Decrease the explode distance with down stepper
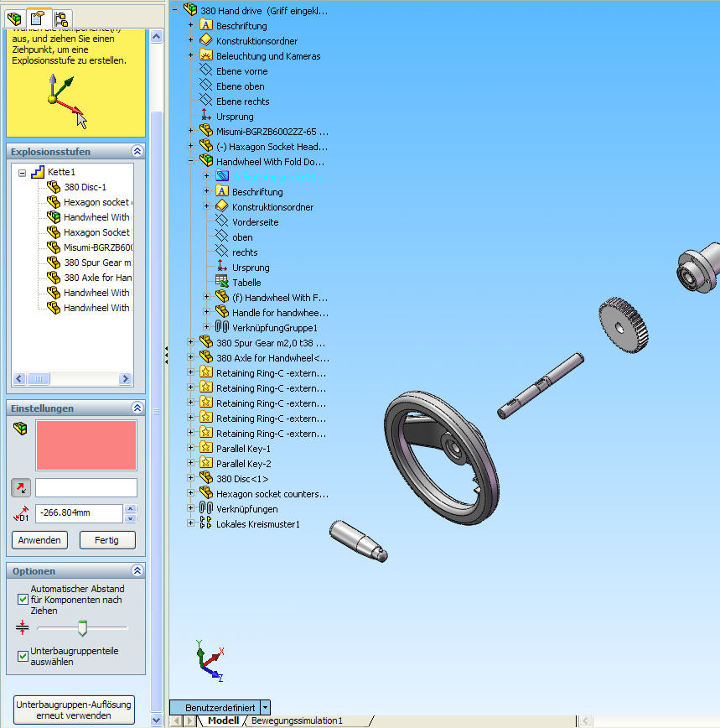720x728 pixels. (x=131, y=518)
